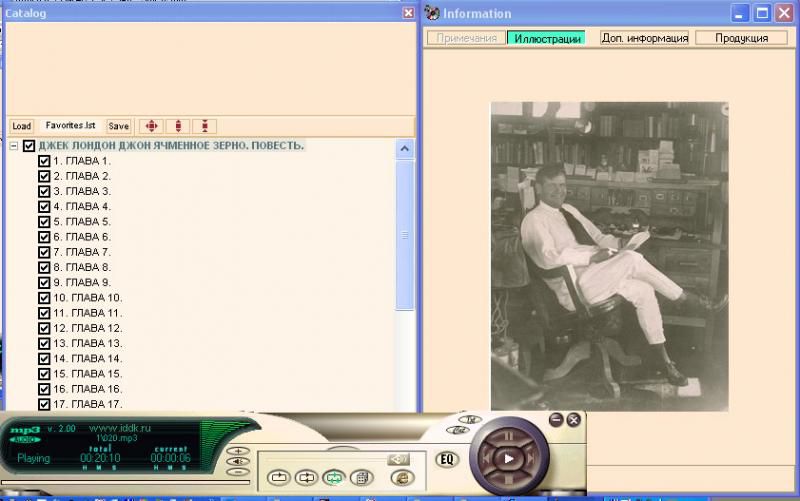Click the third red collapse-arrows catalog icon

pos(204,126)
